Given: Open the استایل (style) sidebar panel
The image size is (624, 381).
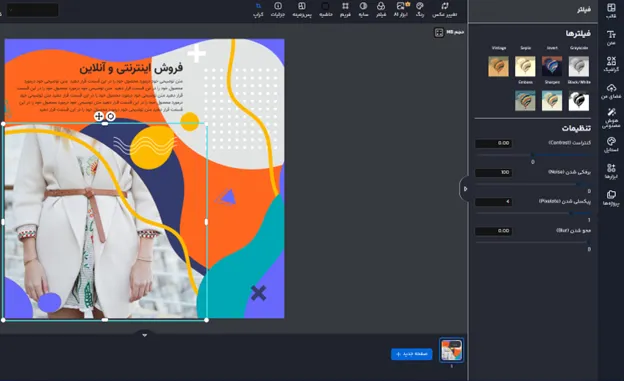Looking at the screenshot, I should 611,145.
